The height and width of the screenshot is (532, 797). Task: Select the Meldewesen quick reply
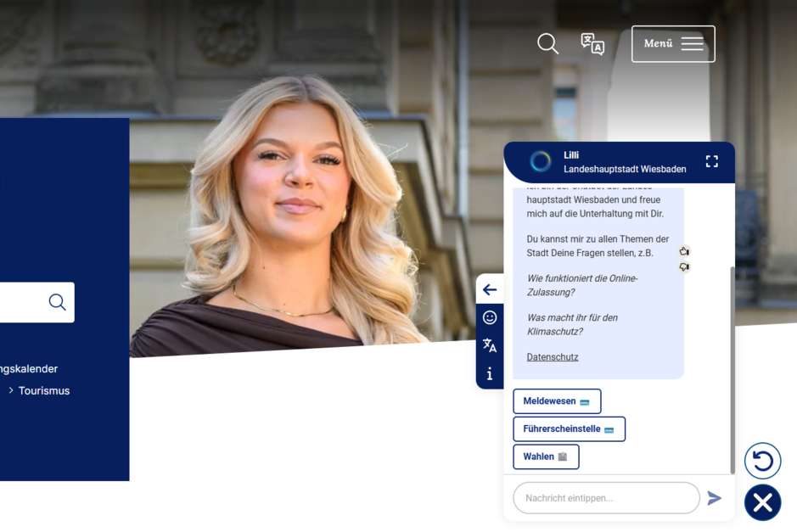[x=557, y=400]
